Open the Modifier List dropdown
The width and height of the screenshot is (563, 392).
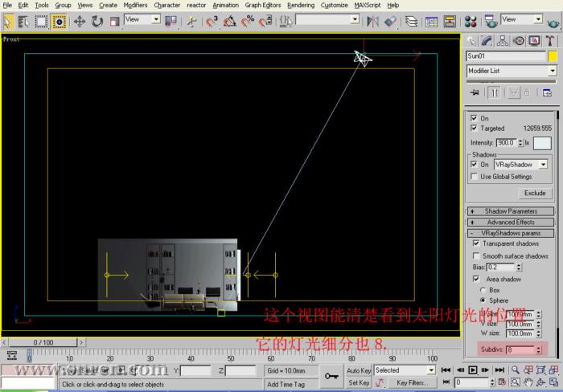[x=512, y=71]
